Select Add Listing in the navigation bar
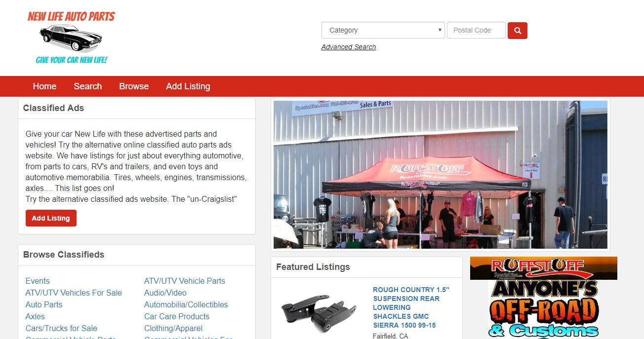644x339 pixels. click(x=188, y=86)
